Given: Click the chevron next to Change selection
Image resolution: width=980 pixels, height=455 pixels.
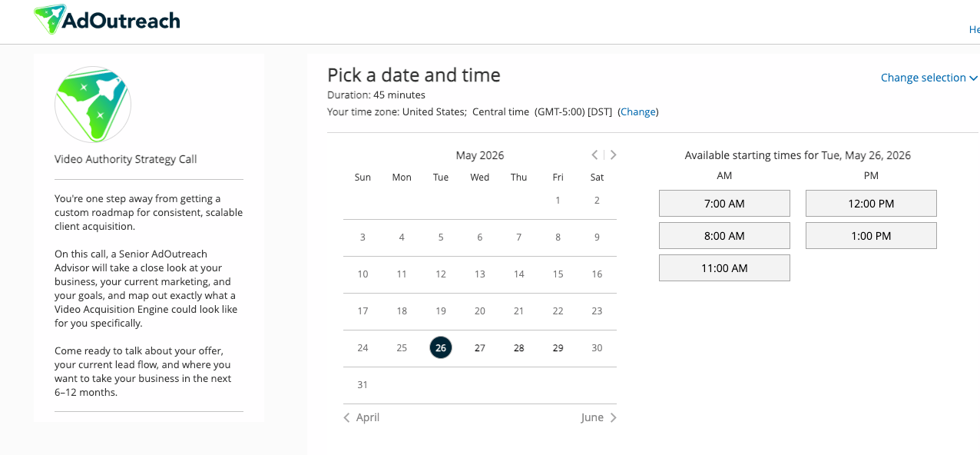Looking at the screenshot, I should coord(974,78).
